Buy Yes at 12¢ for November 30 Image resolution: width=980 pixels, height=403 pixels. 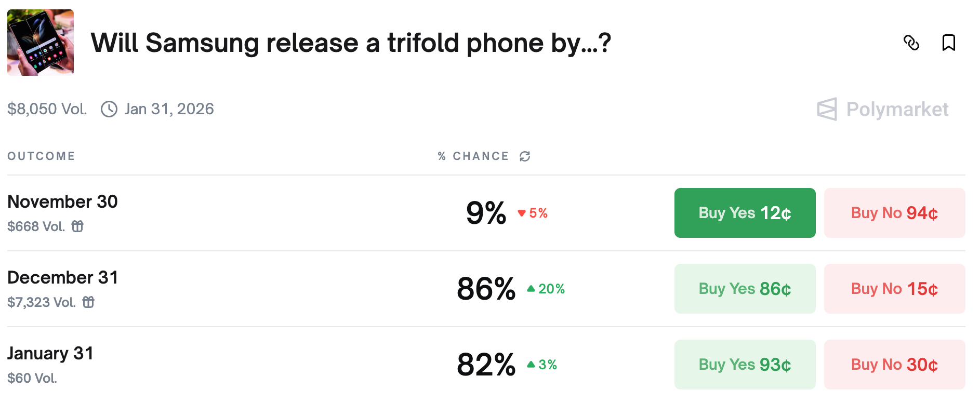point(745,213)
